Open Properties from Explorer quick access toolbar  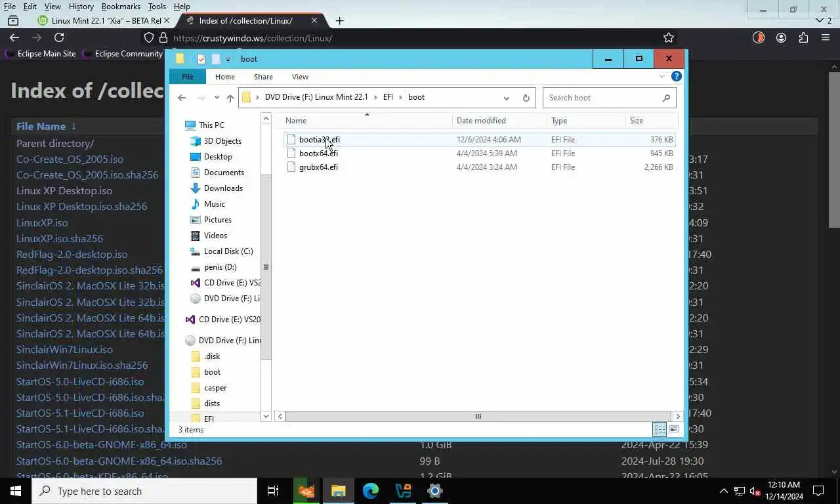coord(201,59)
